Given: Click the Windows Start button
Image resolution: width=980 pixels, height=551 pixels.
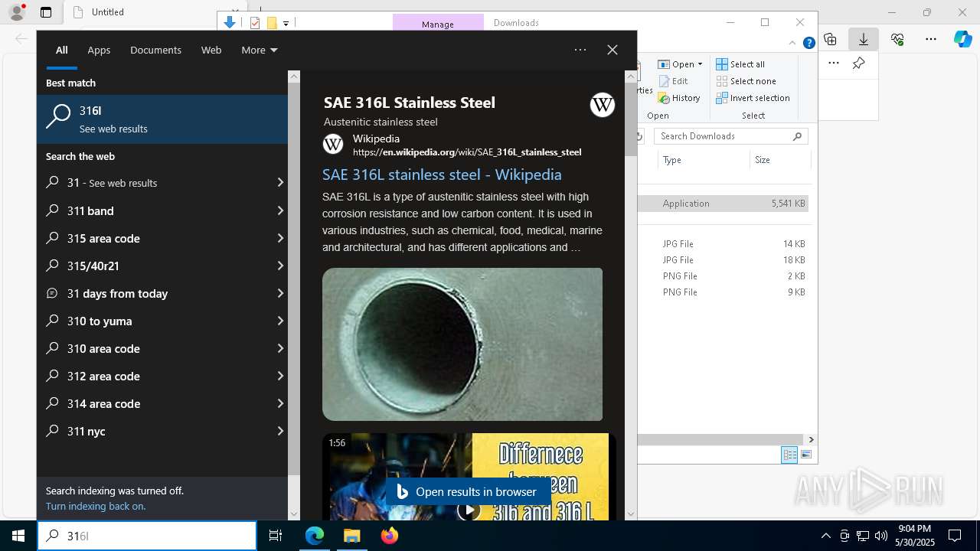Looking at the screenshot, I should (x=18, y=536).
